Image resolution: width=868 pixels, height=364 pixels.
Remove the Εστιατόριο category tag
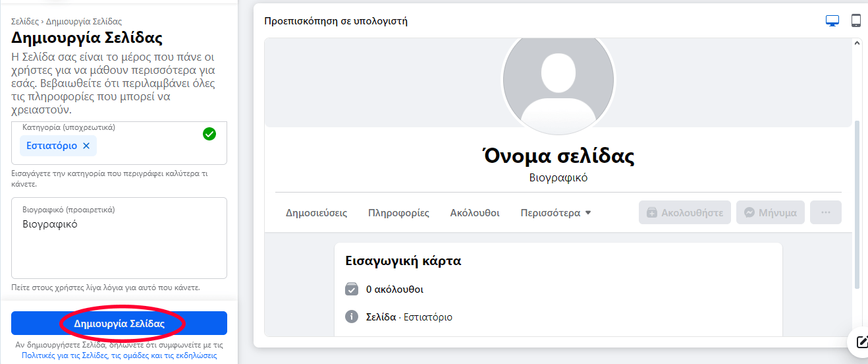86,146
